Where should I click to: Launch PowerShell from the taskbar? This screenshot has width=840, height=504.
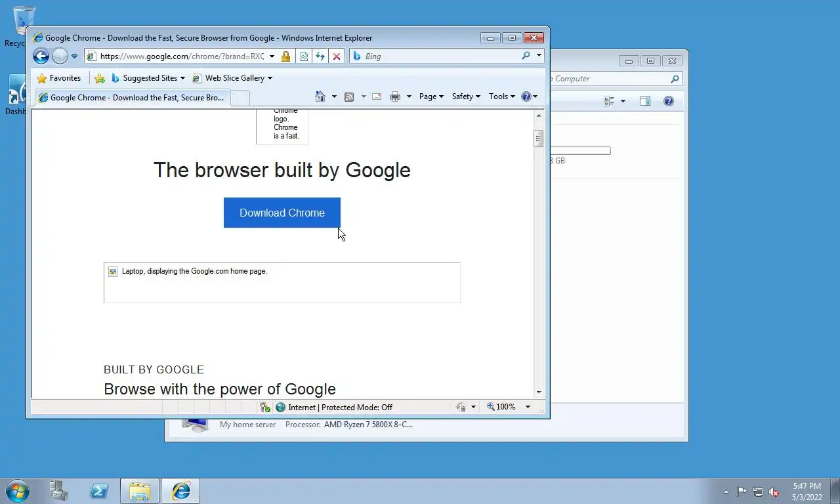pos(99,491)
